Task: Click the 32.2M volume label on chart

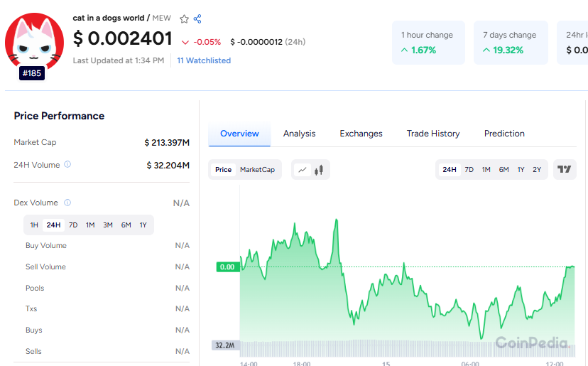Action: (225, 345)
